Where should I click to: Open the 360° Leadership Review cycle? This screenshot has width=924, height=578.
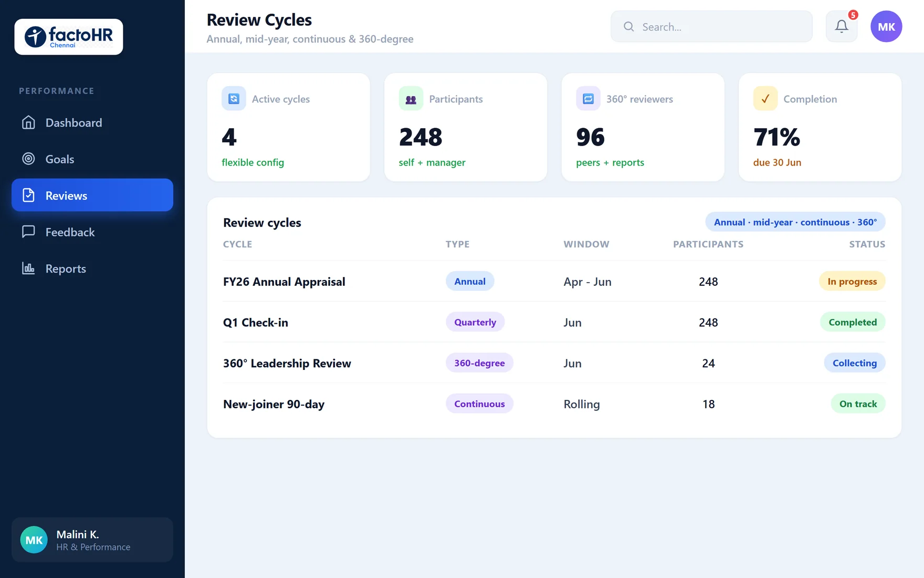(287, 363)
